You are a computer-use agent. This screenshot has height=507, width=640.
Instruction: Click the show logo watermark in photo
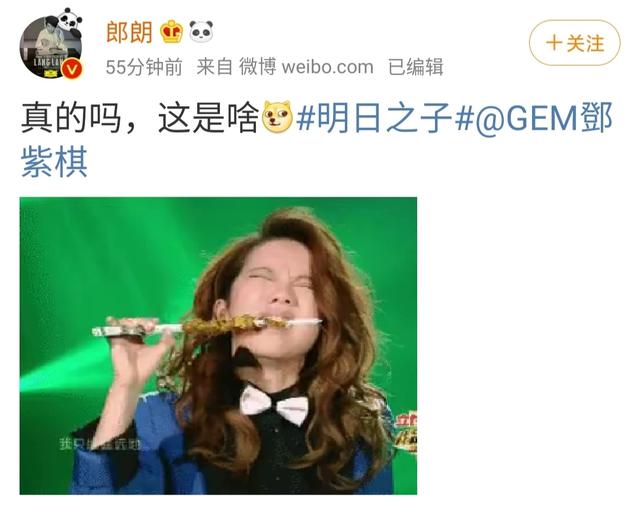coord(406,432)
